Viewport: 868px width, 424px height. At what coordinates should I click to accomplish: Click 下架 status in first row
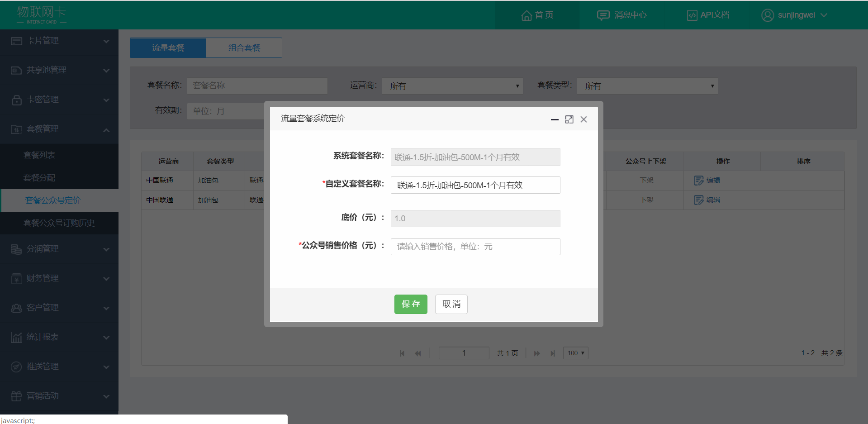[646, 181]
